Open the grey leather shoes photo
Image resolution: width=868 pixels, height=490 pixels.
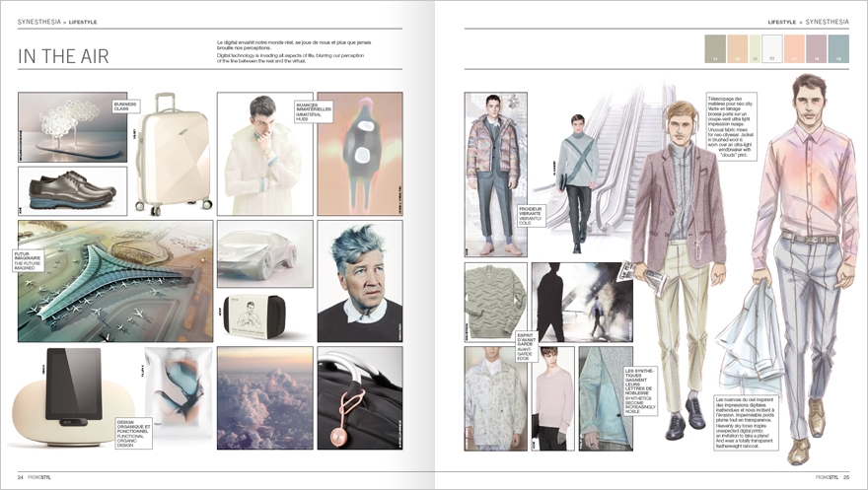pyautogui.click(x=73, y=191)
